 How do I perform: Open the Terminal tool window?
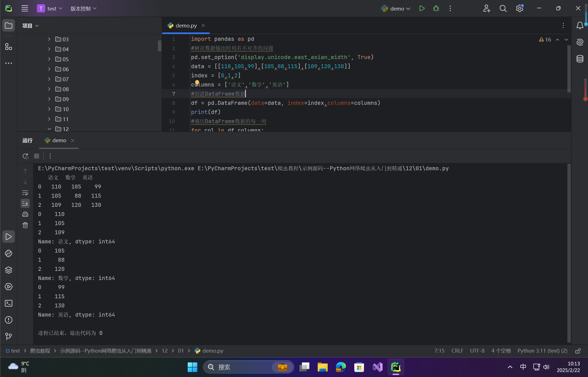[9, 303]
